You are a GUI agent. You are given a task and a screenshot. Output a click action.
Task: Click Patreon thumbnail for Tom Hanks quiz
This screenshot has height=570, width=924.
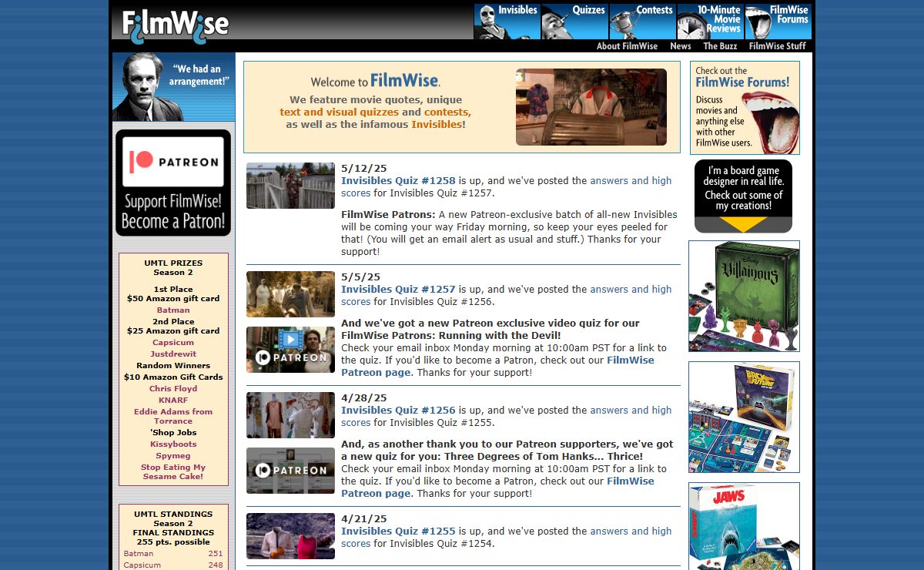(290, 471)
